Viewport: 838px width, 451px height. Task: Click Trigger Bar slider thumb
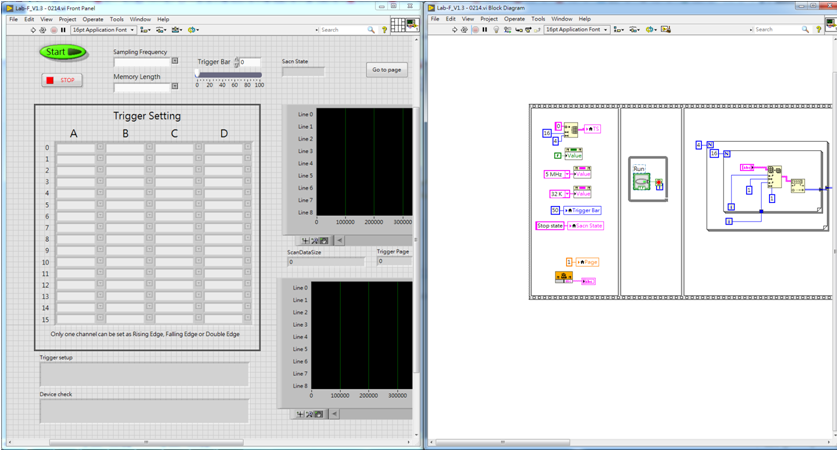click(197, 73)
